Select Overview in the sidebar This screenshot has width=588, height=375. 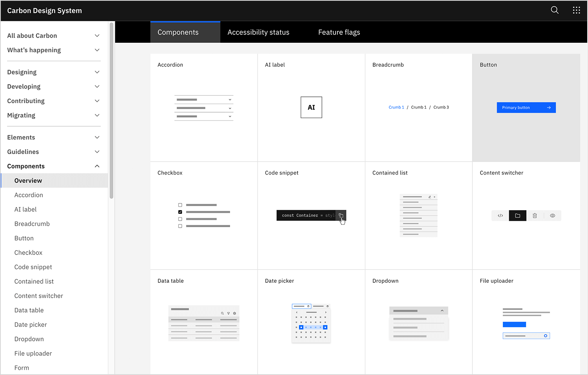(54, 180)
